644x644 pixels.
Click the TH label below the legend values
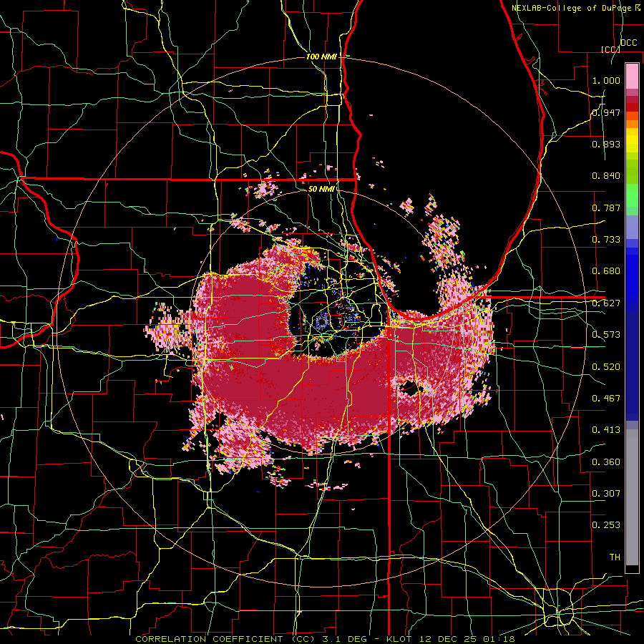(x=615, y=557)
